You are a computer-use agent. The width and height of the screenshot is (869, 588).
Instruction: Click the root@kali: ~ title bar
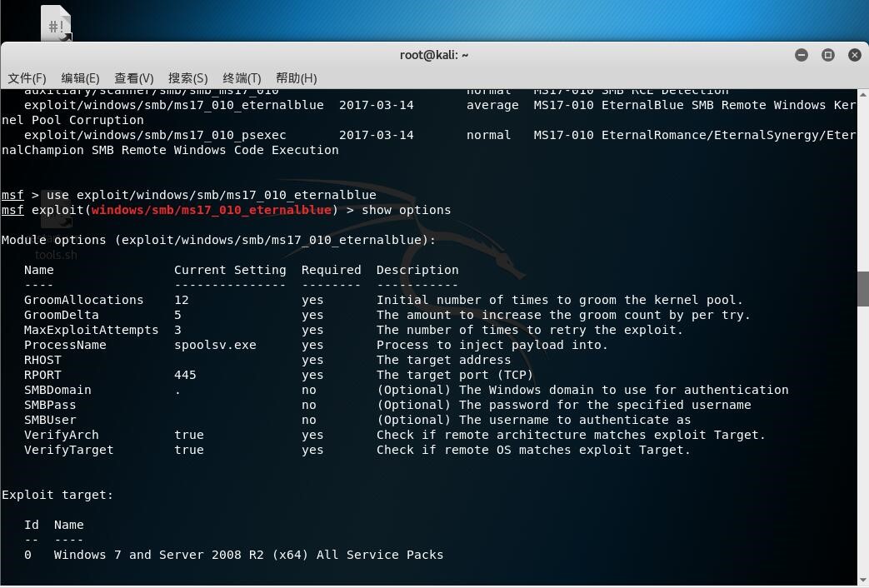pos(434,55)
